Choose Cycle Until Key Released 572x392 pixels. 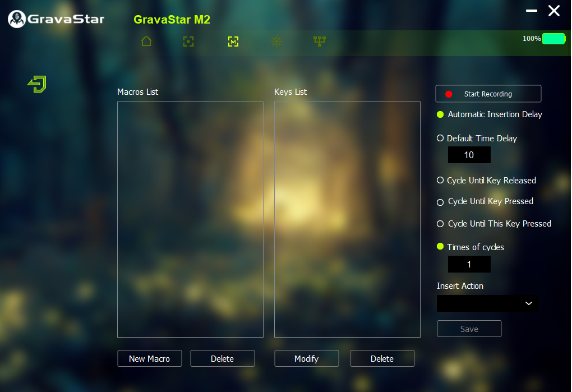(x=441, y=181)
